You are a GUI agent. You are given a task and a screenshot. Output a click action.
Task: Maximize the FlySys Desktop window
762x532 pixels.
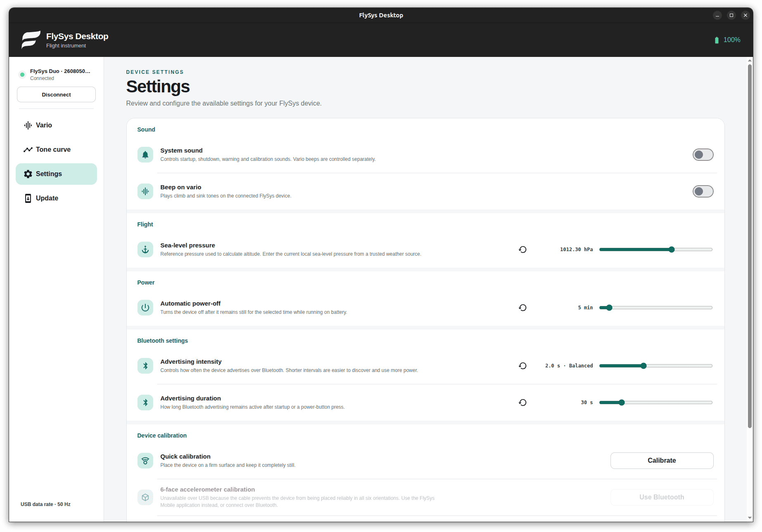tap(731, 15)
